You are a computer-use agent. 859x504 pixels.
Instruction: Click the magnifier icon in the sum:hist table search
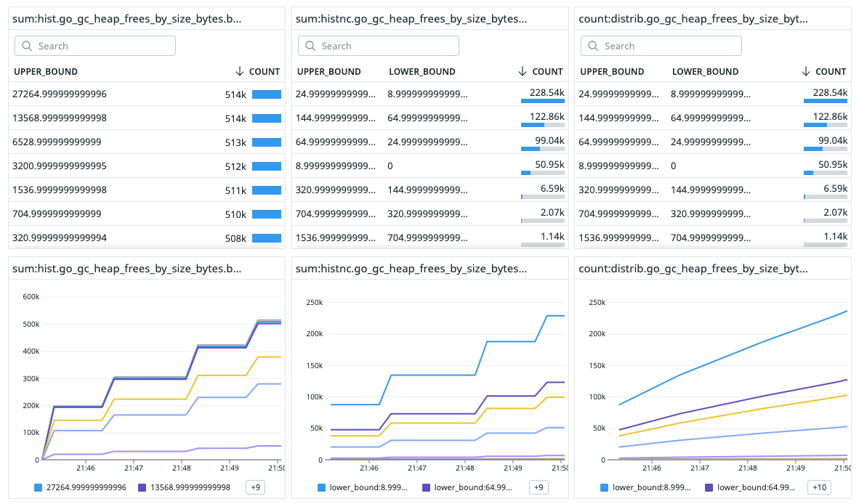tap(27, 46)
